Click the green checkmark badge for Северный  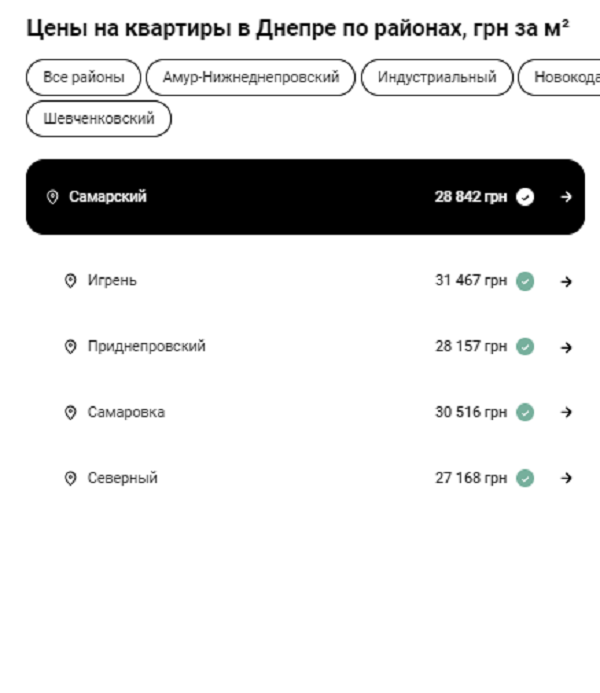coord(525,478)
